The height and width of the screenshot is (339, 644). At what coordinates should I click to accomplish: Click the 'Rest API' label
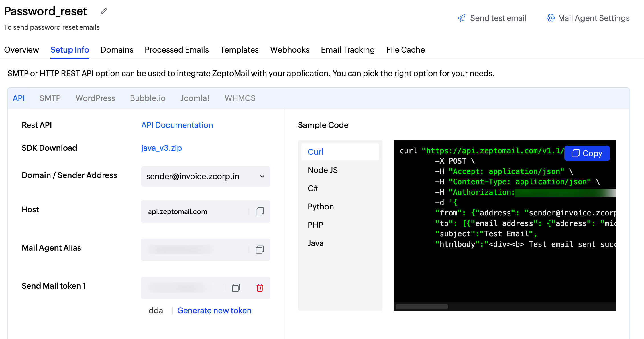point(37,125)
